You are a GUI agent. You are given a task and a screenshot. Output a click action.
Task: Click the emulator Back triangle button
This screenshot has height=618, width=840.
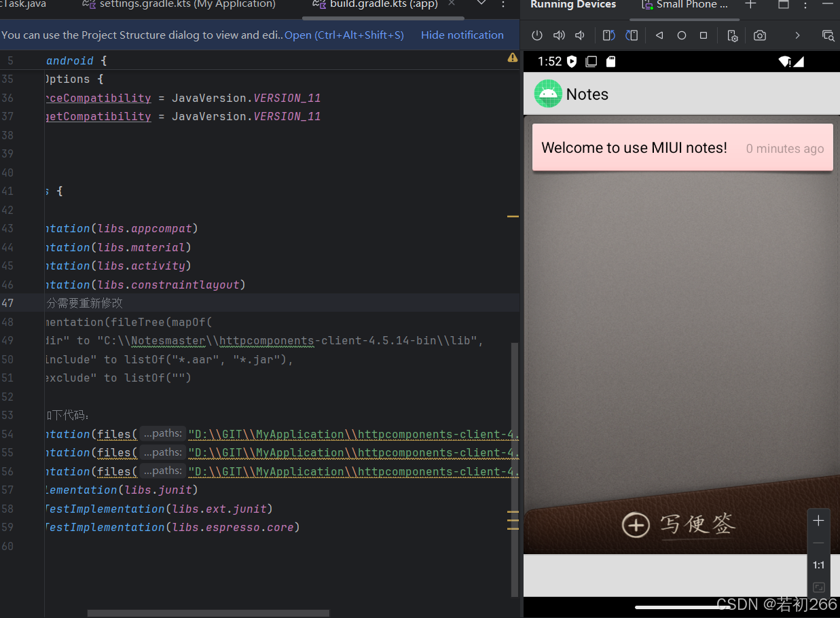659,35
